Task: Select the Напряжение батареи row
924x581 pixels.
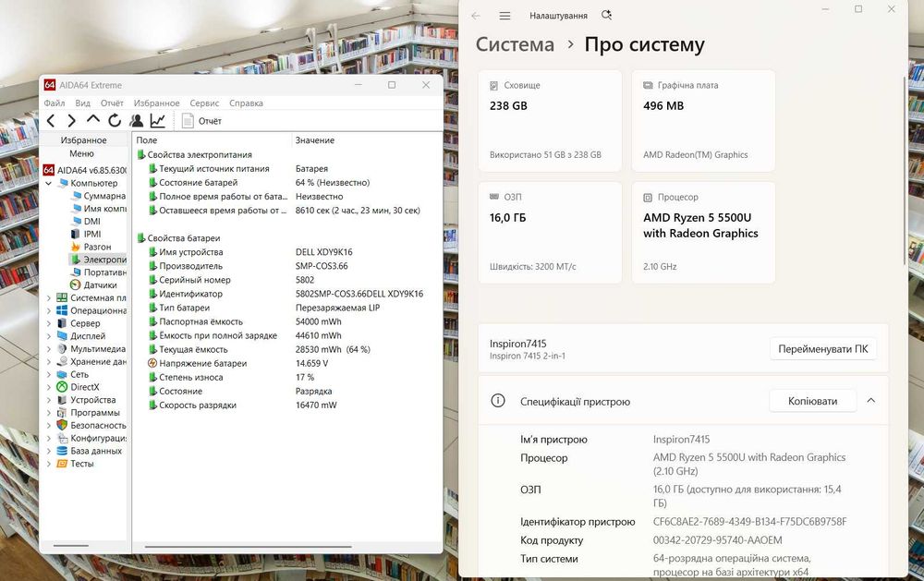Action: 288,364
